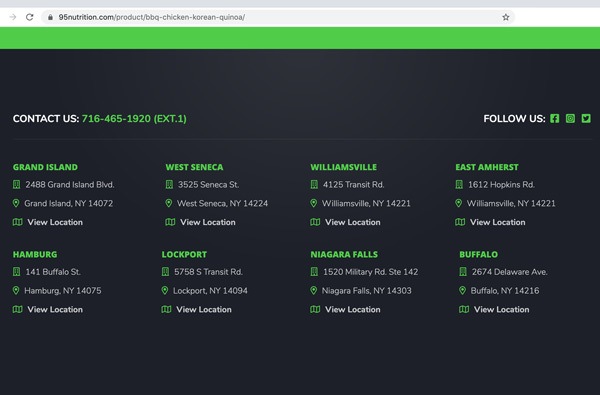Click building icon beside 3525 Seneca St.
This screenshot has height=395, width=600.
point(169,184)
